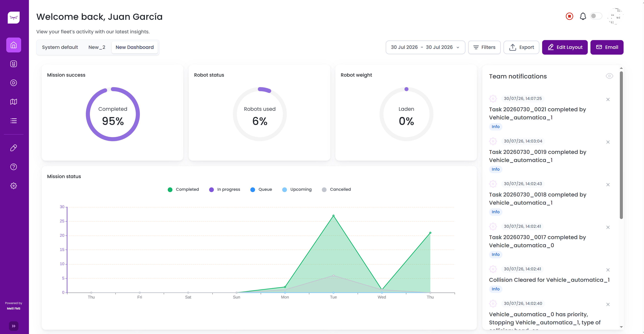Open the home dashboard sidebar icon
Viewport: 644px width, 334px height.
(14, 45)
